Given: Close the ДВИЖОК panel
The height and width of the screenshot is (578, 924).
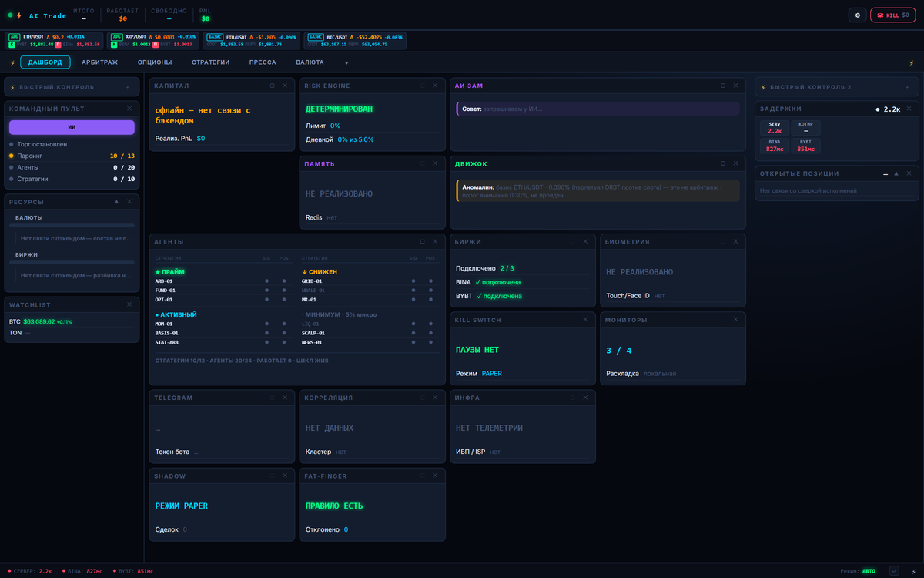Looking at the screenshot, I should pyautogui.click(x=735, y=163).
